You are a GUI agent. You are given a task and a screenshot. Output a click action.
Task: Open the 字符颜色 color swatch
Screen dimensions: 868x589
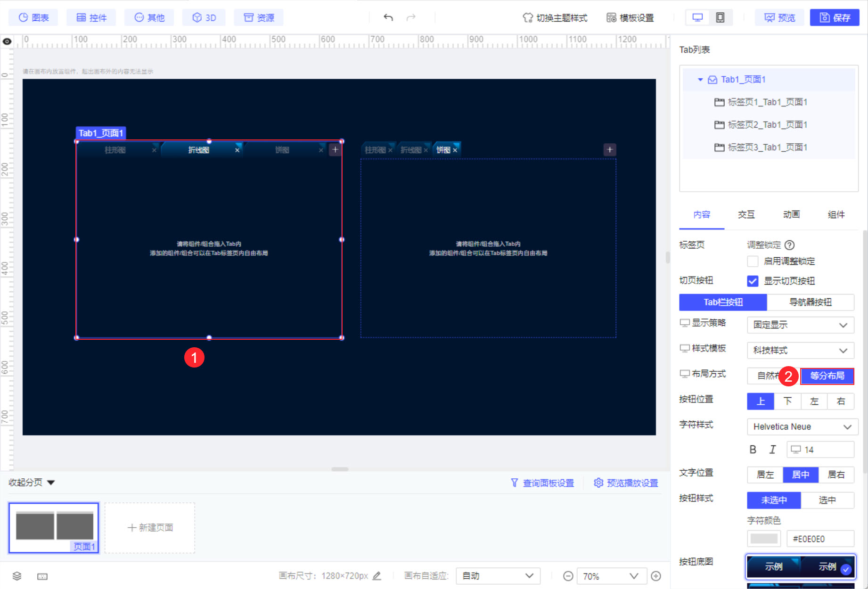point(764,539)
